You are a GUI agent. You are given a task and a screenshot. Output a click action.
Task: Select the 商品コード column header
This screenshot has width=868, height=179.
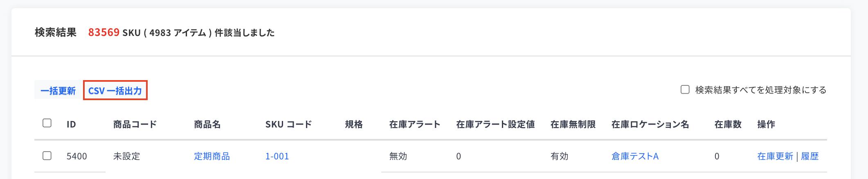[135, 124]
